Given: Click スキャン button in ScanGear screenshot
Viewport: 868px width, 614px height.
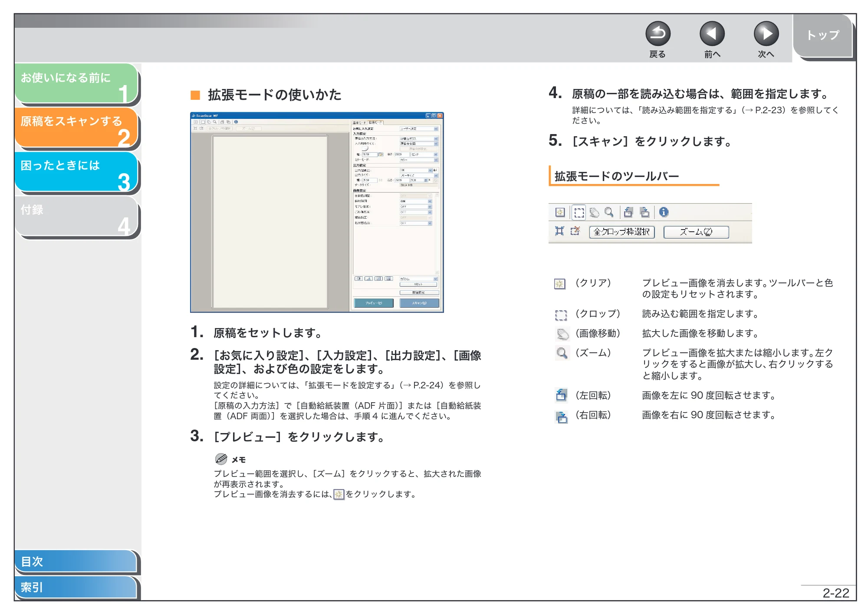Looking at the screenshot, I should (419, 303).
